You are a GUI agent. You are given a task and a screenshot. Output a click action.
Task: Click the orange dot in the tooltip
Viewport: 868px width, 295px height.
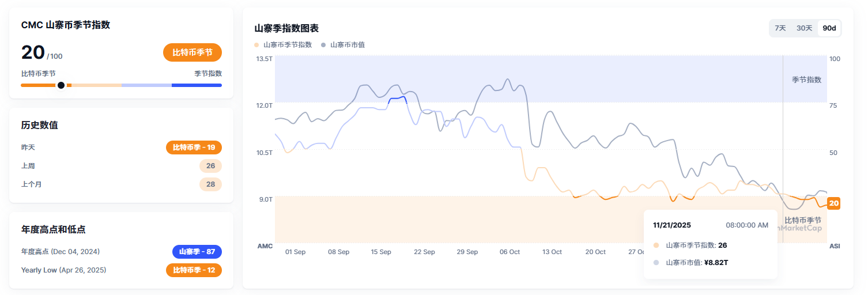coord(656,245)
